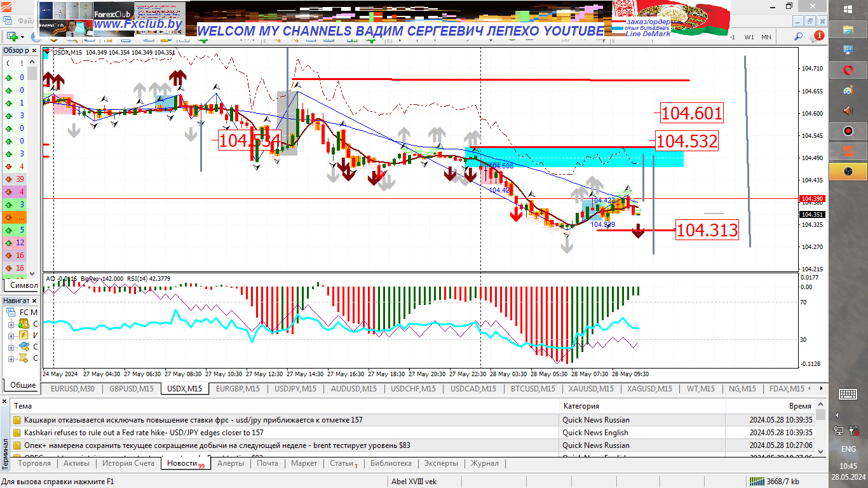Select the W1 timeframe button
Screen dimensions: 868x488
[x=750, y=37]
